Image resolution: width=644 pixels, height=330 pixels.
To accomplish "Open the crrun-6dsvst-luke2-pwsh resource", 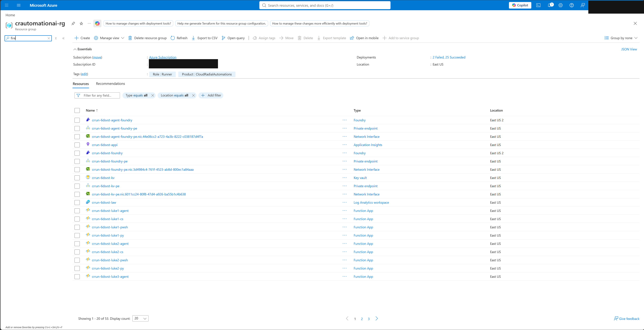I will point(110,260).
